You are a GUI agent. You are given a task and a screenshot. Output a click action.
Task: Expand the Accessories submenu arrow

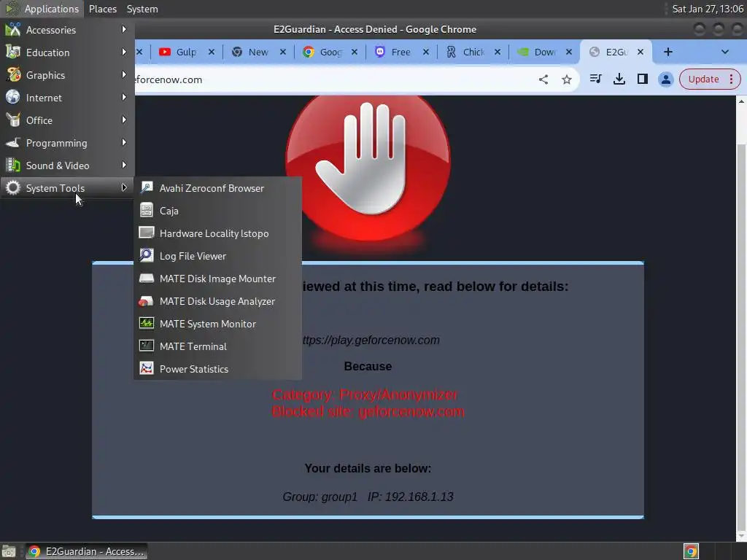click(x=124, y=29)
